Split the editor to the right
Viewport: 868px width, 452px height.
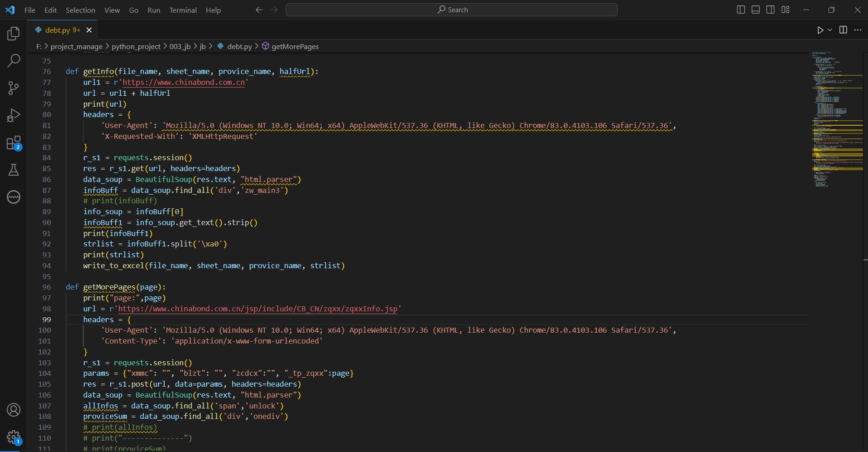[843, 30]
